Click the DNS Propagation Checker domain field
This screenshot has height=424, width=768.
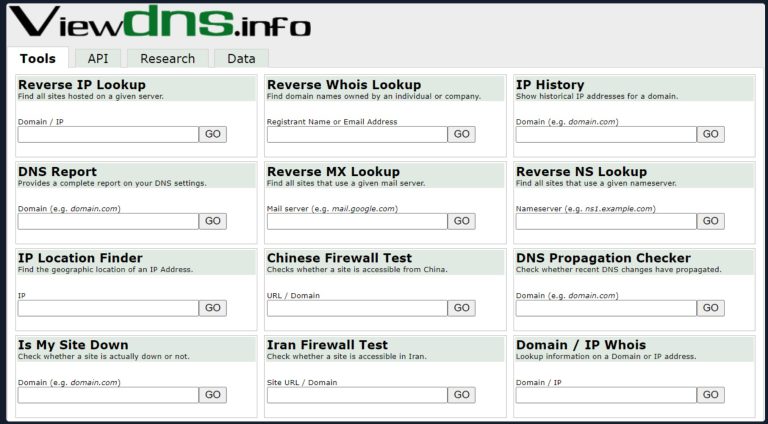pos(605,308)
